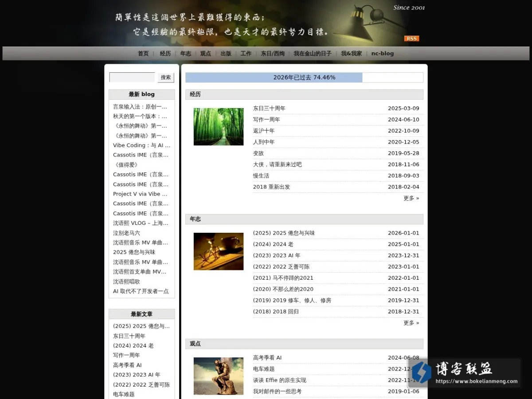Open the article 写作一周年 in 经历 list

[x=266, y=120]
